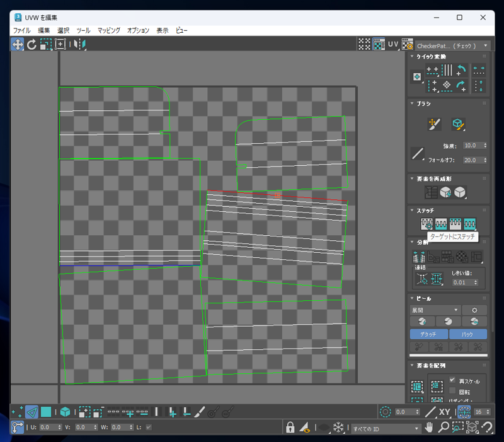Click the peel settings gear icon
Screen dimensions: 504x442
474,310
